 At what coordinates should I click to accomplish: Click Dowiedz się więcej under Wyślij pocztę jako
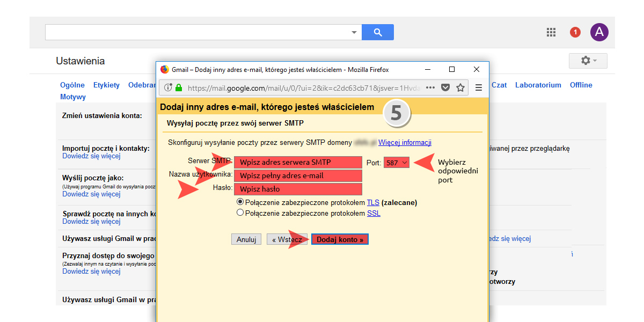[x=91, y=194]
